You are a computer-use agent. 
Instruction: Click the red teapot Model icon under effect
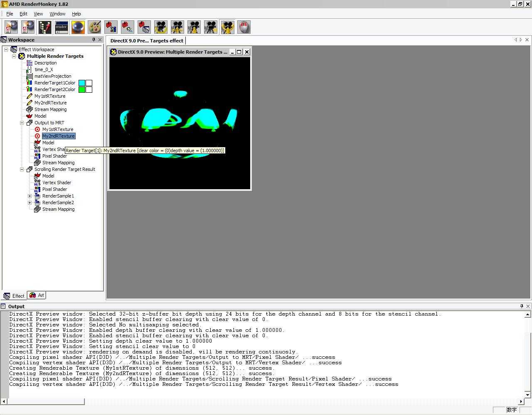coord(30,116)
